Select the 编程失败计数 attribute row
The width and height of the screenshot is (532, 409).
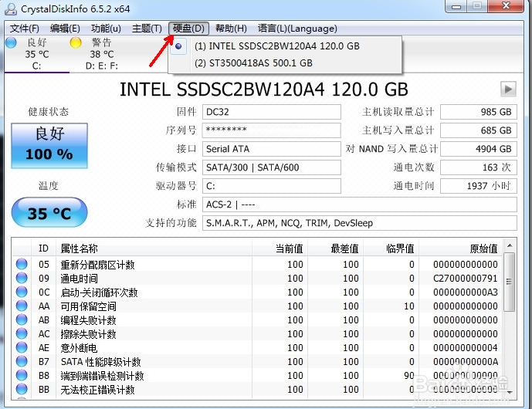pyautogui.click(x=258, y=320)
